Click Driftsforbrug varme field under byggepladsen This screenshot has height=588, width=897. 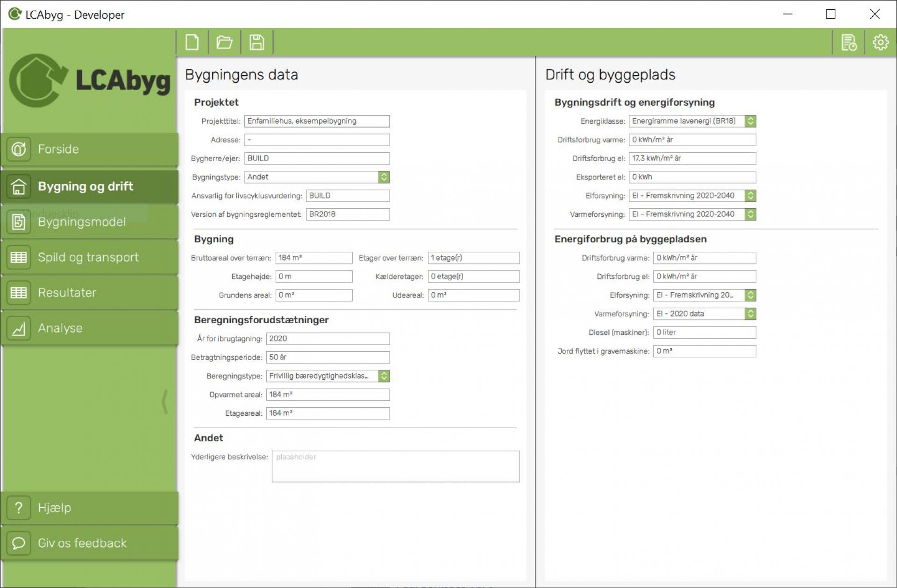[x=705, y=258]
